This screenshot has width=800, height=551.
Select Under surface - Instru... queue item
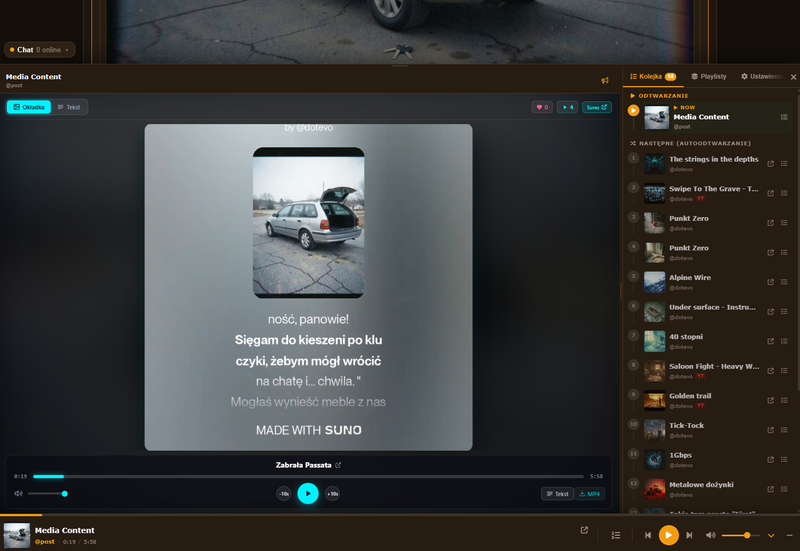pos(710,312)
